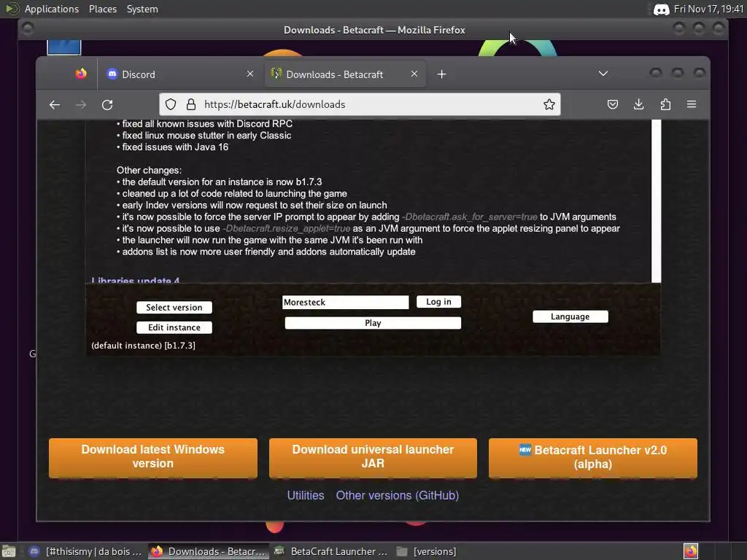Click the Play button
This screenshot has height=560, width=747.
(373, 323)
